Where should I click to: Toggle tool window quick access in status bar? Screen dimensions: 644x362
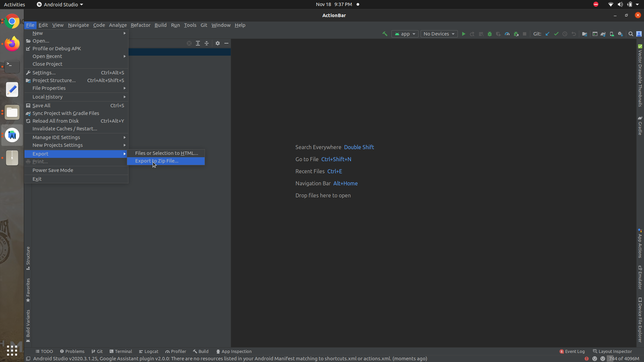pyautogui.click(x=29, y=359)
